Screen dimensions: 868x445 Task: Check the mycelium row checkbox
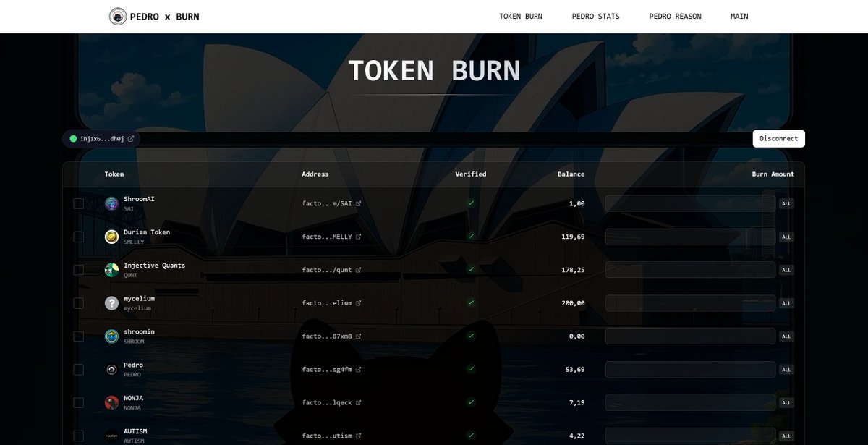pos(78,303)
